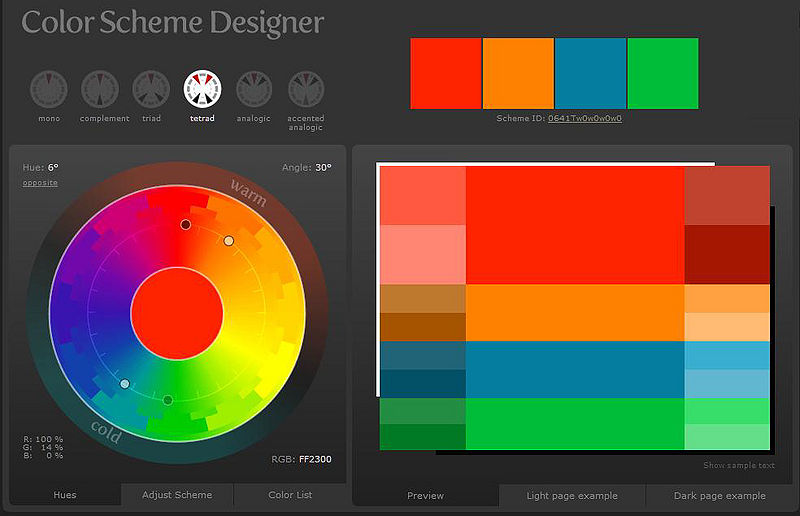Switch to the Preview tab
This screenshot has width=800, height=516.
point(426,495)
